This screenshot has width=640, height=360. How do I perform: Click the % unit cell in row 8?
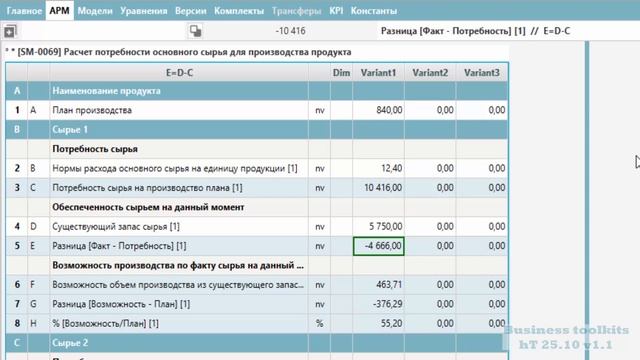click(320, 324)
